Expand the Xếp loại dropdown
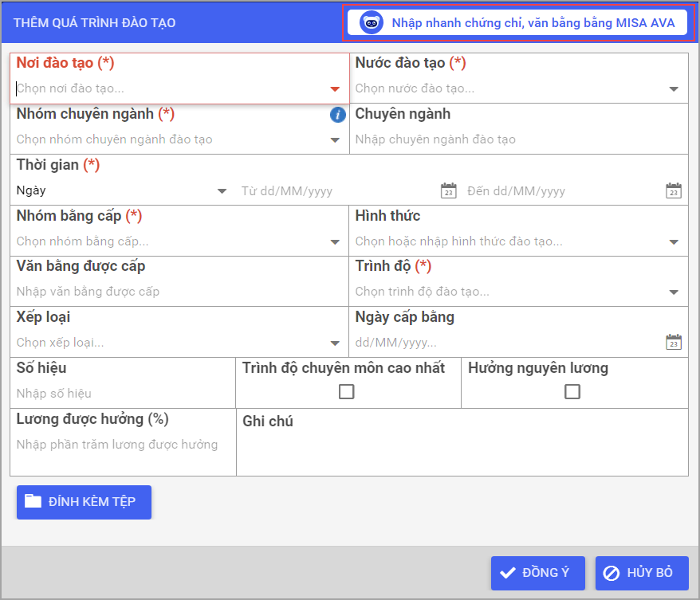This screenshot has width=700, height=600. (335, 343)
